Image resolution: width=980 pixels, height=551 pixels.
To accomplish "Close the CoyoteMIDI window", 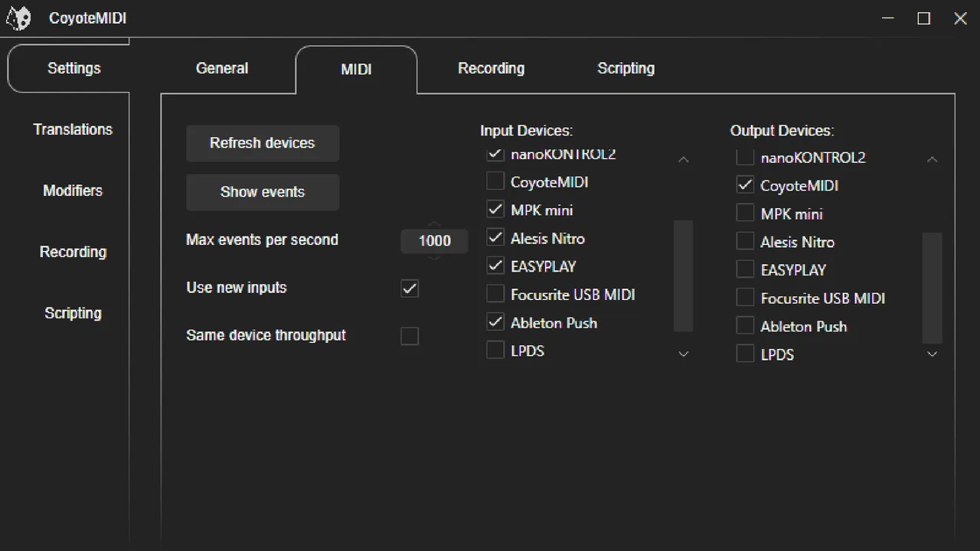I will pos(960,18).
